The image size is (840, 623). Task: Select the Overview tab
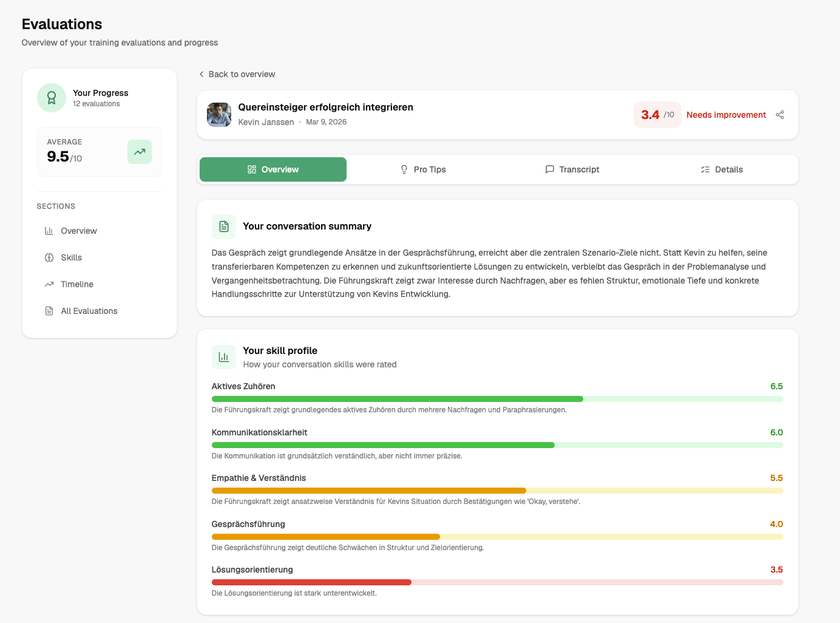click(273, 169)
